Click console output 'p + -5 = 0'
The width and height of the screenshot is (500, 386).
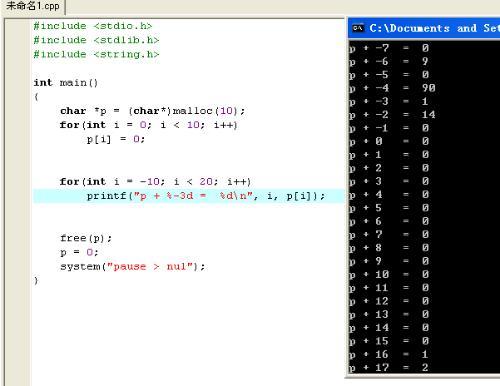(x=389, y=75)
